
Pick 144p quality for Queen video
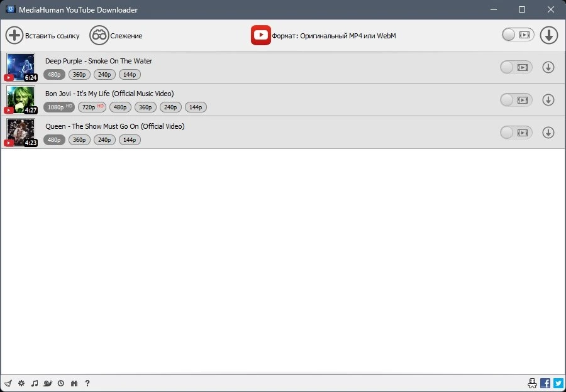pyautogui.click(x=130, y=140)
